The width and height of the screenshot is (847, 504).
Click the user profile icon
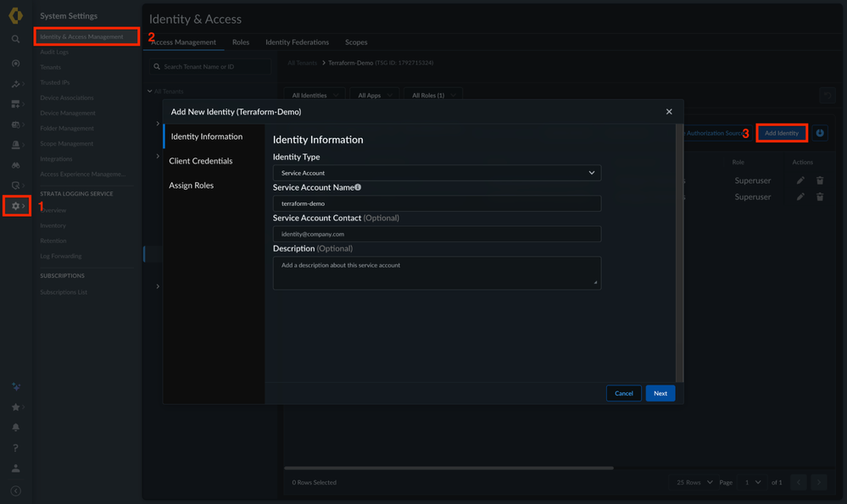(15, 468)
